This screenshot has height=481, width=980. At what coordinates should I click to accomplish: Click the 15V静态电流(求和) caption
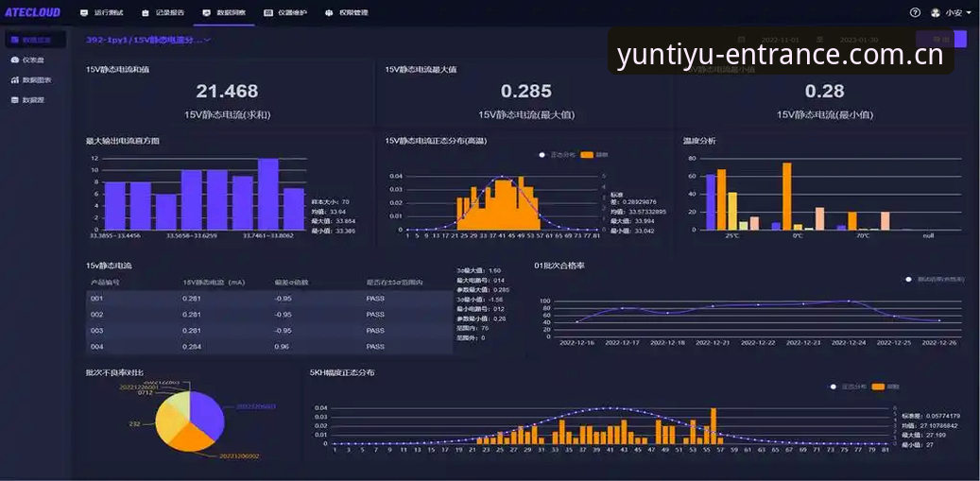click(228, 115)
